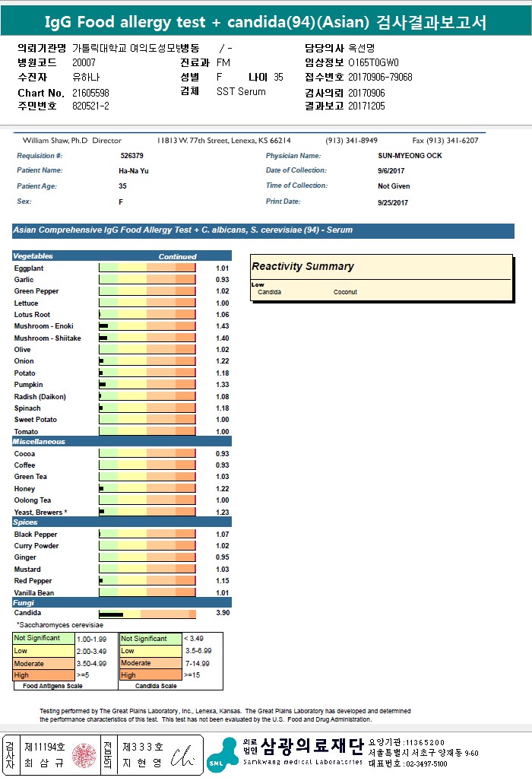Click the Candida value 3.90
This screenshot has width=532, height=784.
[223, 613]
